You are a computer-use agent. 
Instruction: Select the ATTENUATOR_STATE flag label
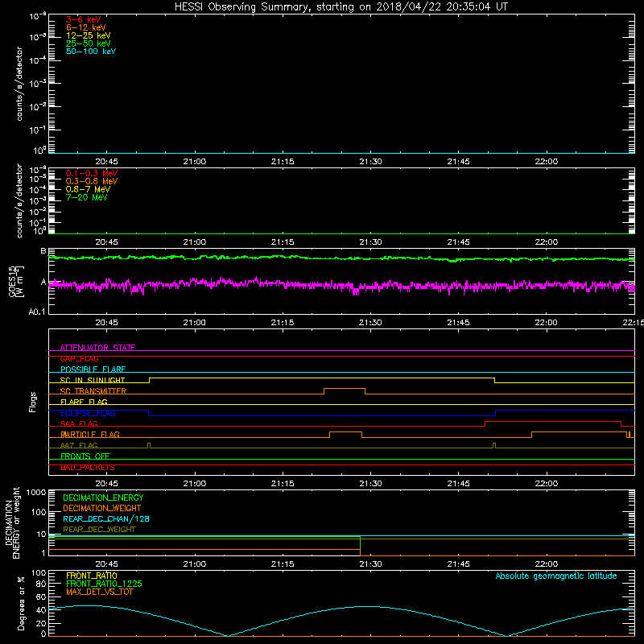(x=97, y=348)
